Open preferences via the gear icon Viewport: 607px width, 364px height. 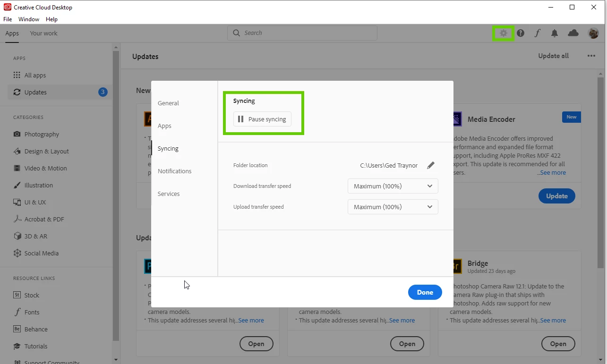click(504, 33)
